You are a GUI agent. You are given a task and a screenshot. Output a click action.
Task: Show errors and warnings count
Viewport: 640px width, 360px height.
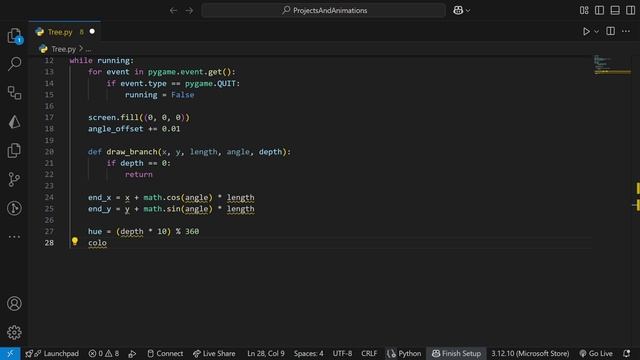point(104,353)
